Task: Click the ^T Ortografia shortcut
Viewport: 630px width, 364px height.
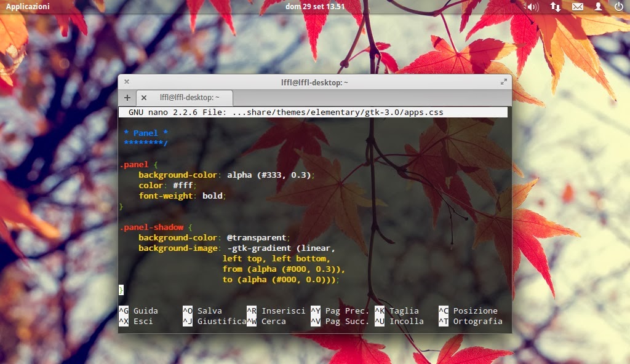Action: click(x=471, y=321)
